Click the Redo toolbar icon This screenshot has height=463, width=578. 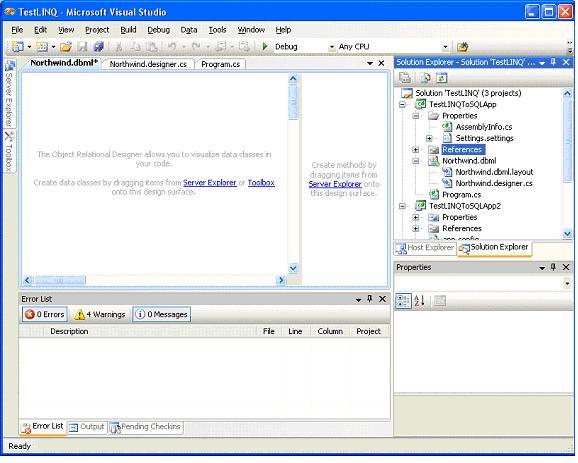click(x=196, y=47)
